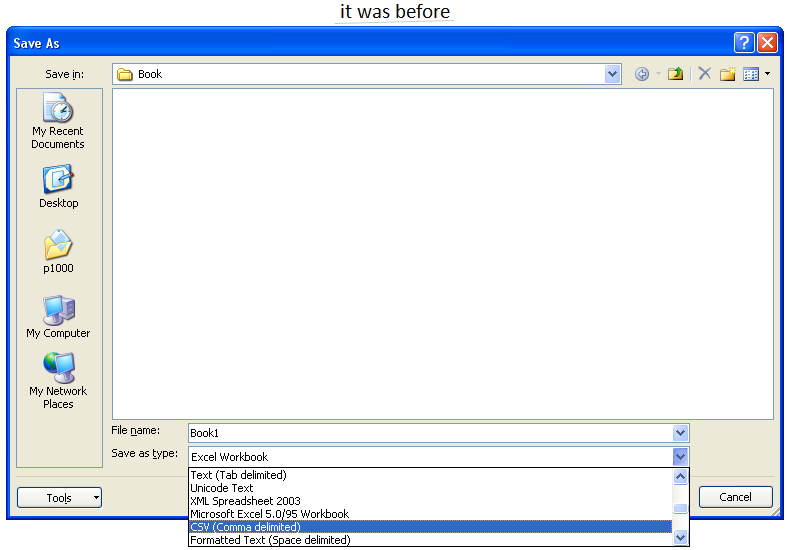Screen dimensions: 790x550
Task: Open My Network Places
Action: click(x=58, y=381)
